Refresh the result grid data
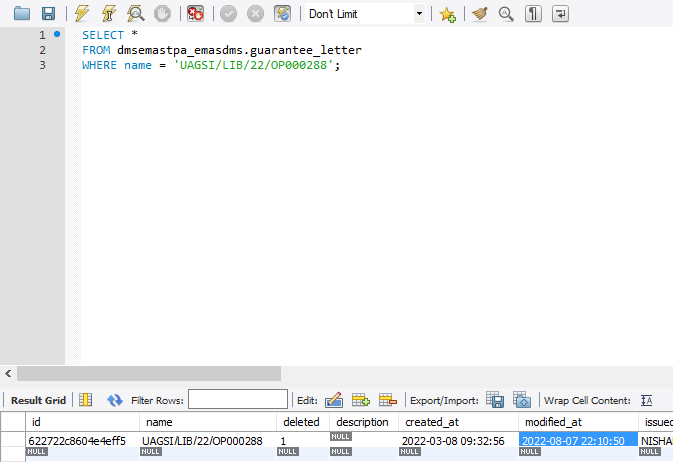The height and width of the screenshot is (469, 673). (x=114, y=400)
